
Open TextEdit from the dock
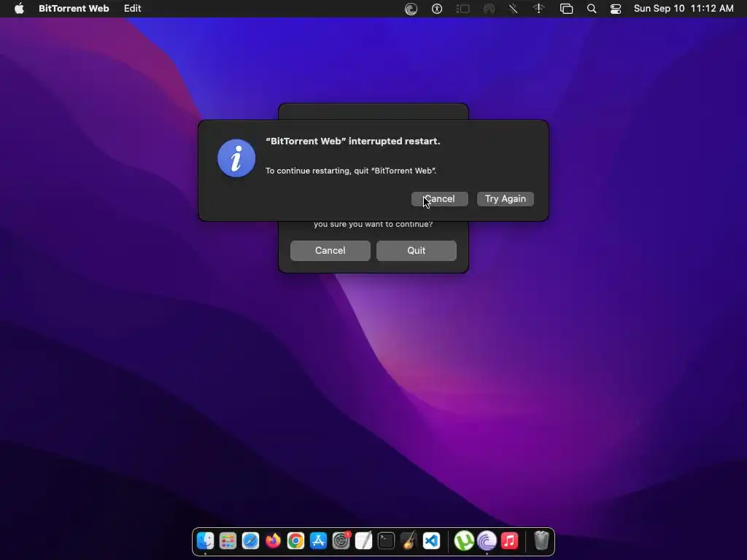(x=363, y=541)
